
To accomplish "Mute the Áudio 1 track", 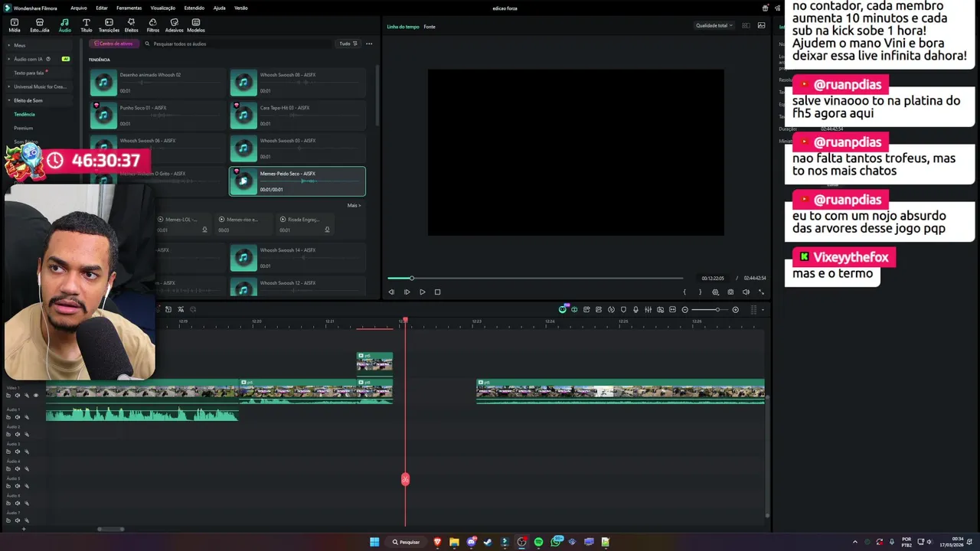I will (18, 417).
